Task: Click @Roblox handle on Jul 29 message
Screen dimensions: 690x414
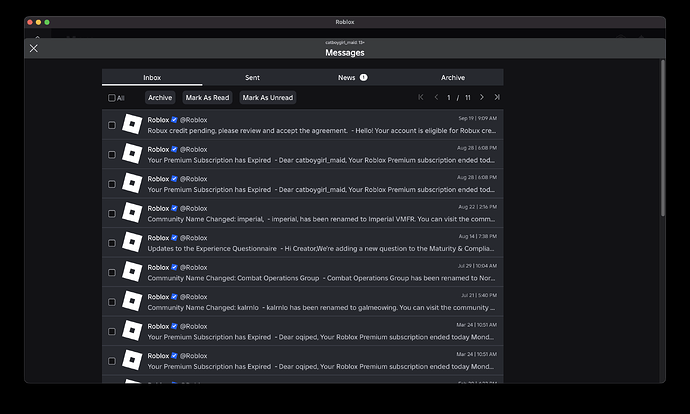Action: pyautogui.click(x=193, y=267)
